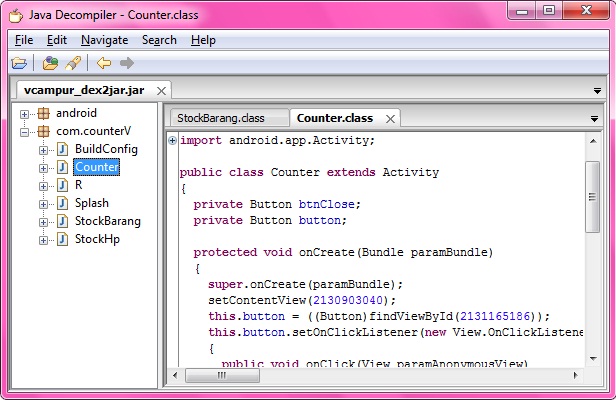Image resolution: width=616 pixels, height=400 pixels.
Task: Open the Help menu
Action: pos(203,40)
